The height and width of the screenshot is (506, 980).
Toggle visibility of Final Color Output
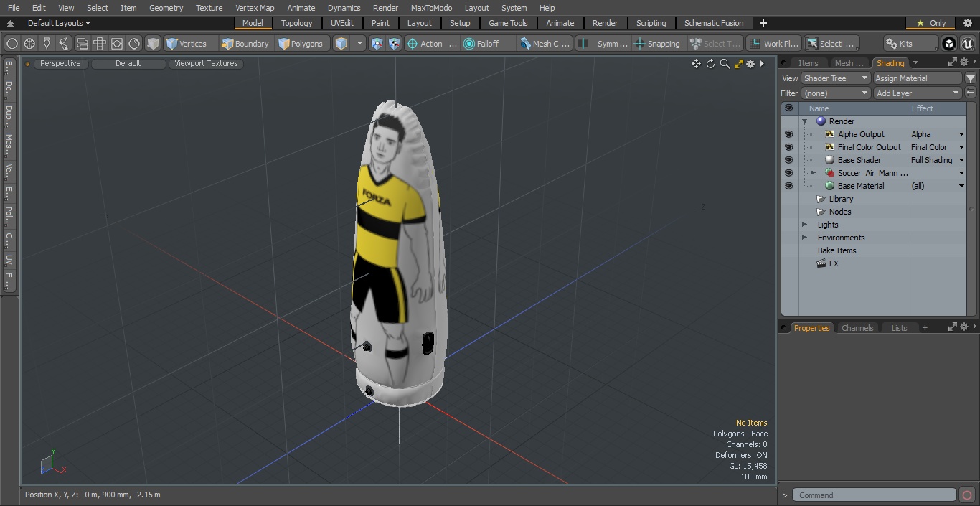pyautogui.click(x=789, y=147)
